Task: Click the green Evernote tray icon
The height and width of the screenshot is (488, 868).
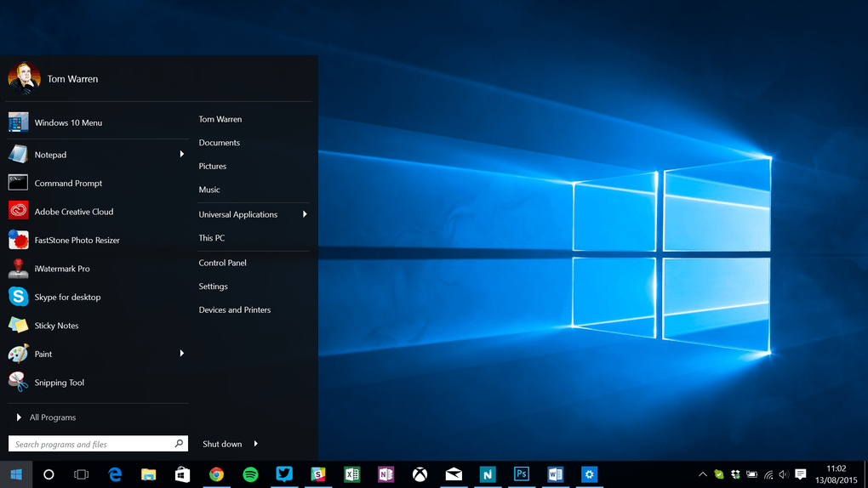Action: [719, 474]
